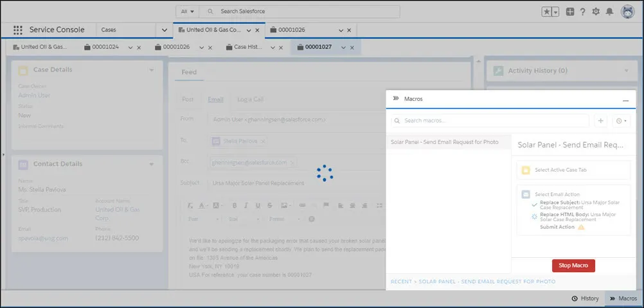
Task: Click the create macro plus button
Action: 600,121
